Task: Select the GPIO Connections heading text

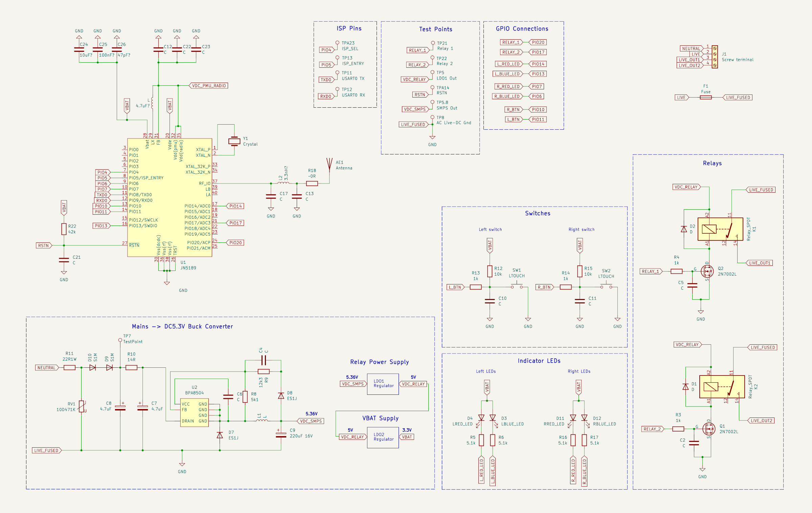Action: point(522,29)
